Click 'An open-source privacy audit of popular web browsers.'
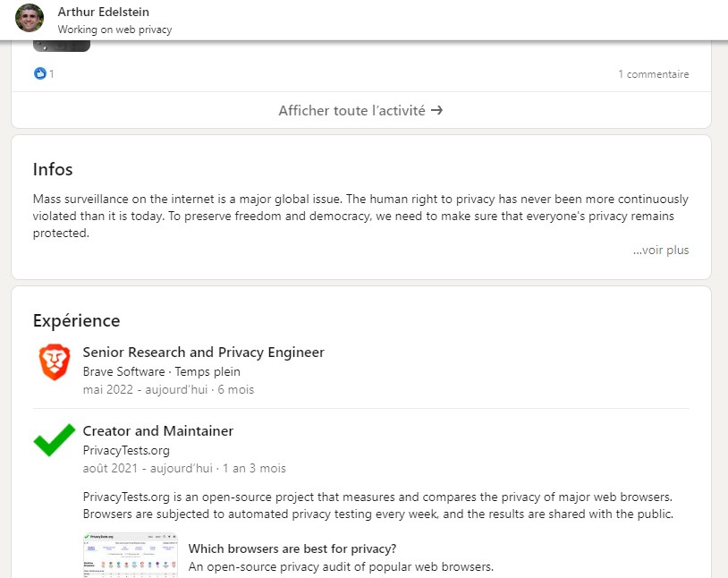Screen dimensions: 728x578 pyautogui.click(x=341, y=567)
